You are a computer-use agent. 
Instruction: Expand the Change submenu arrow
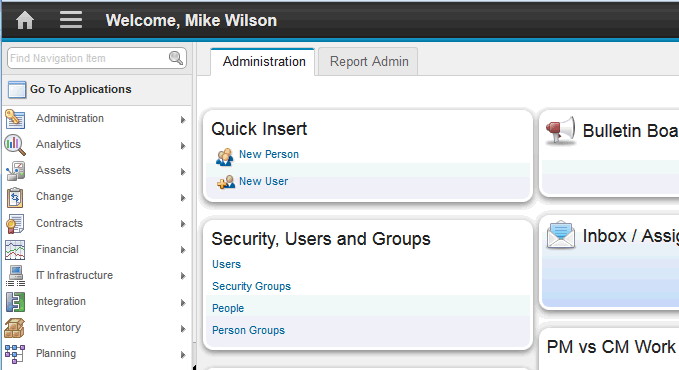(183, 198)
